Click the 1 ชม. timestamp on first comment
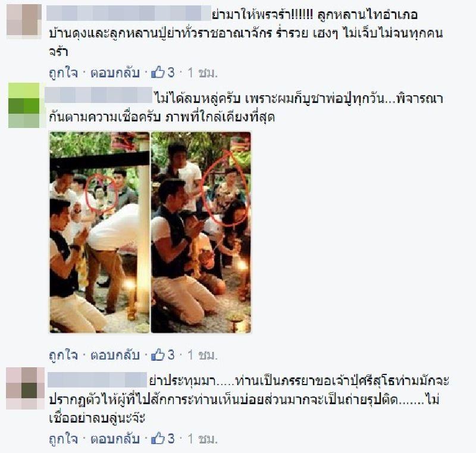Viewport: 476px width, 453px height. point(202,73)
